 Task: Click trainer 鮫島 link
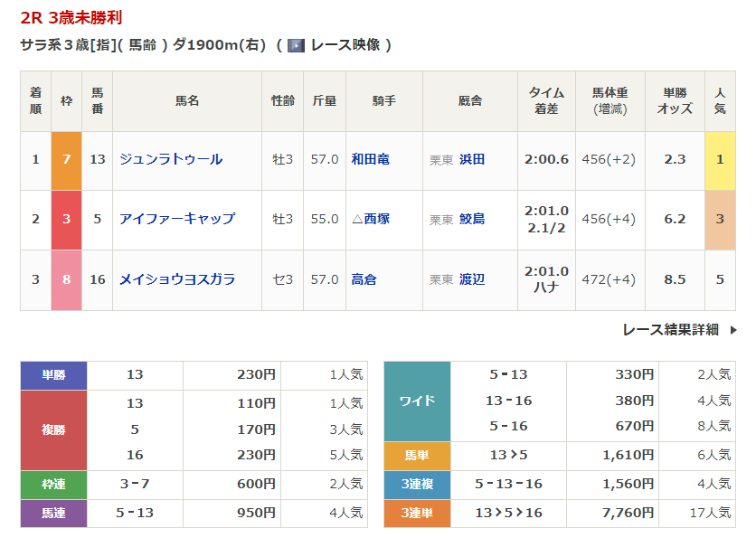[x=471, y=219]
